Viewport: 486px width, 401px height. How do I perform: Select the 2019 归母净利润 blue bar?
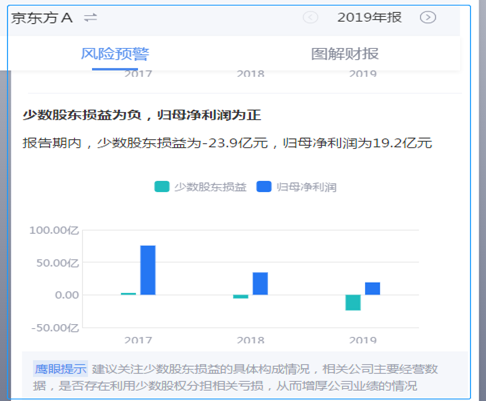point(373,289)
